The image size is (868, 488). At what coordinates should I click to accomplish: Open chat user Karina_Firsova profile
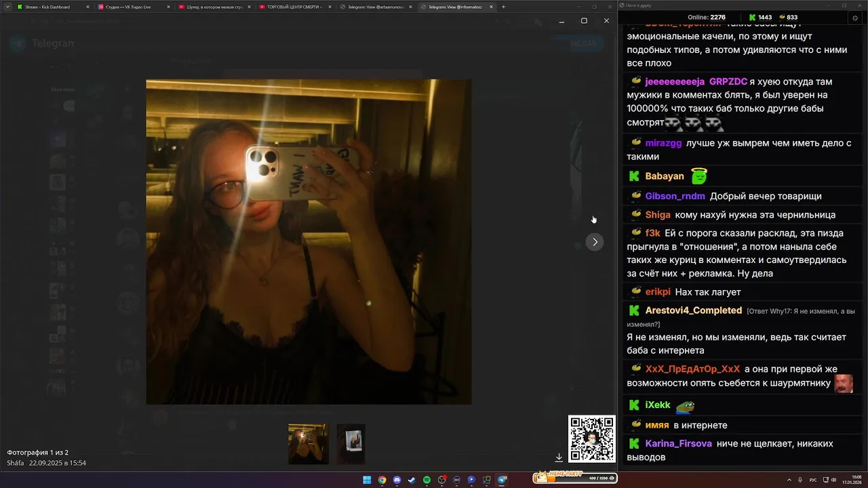pyautogui.click(x=678, y=443)
